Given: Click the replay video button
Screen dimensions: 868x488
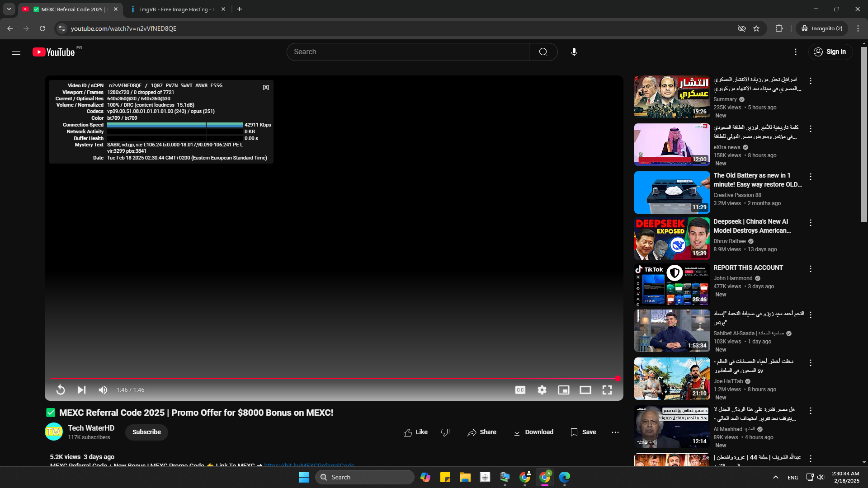Looking at the screenshot, I should [x=61, y=390].
